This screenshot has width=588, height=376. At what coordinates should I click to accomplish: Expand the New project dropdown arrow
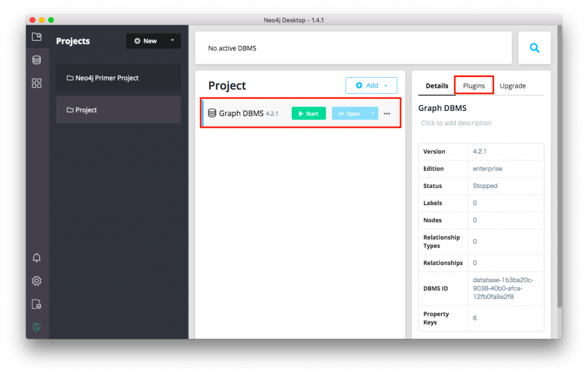click(x=172, y=41)
